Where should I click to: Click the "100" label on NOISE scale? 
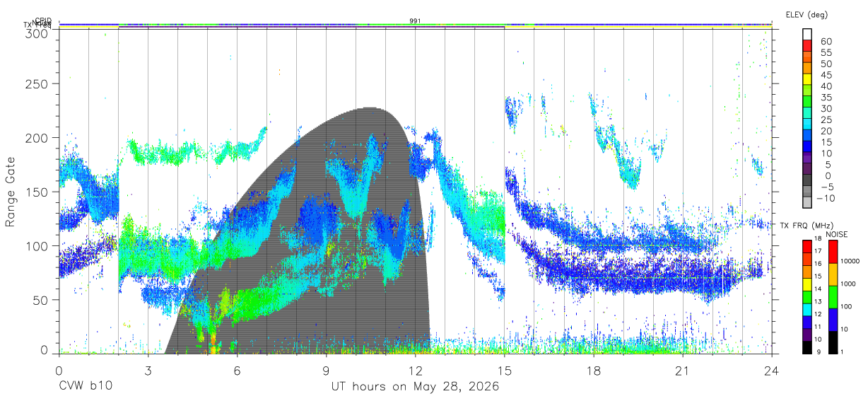coord(847,307)
